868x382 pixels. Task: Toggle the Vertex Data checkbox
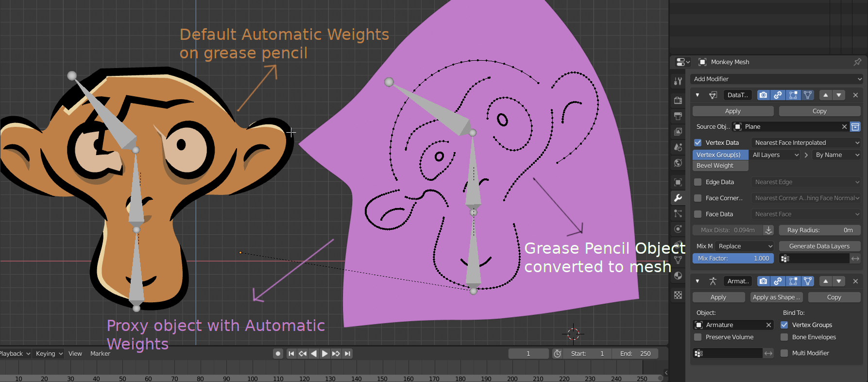click(x=698, y=143)
